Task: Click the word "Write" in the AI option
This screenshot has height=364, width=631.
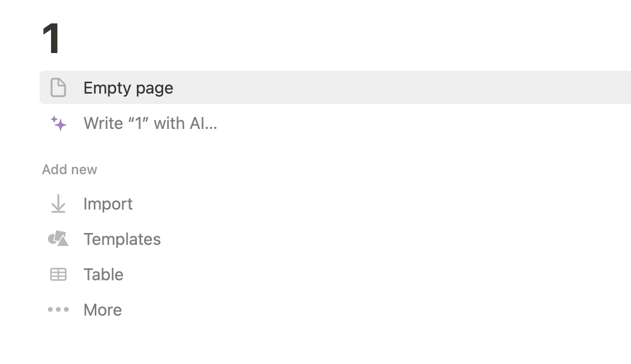Action: (x=104, y=123)
